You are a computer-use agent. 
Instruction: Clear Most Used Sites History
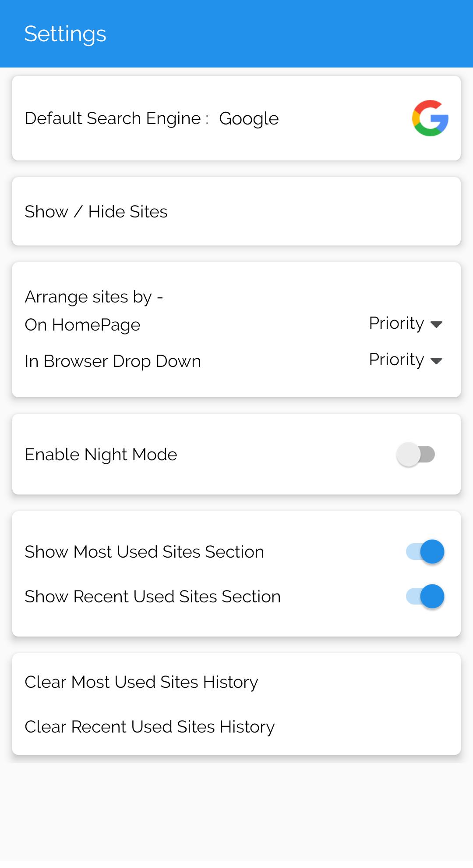[141, 682]
